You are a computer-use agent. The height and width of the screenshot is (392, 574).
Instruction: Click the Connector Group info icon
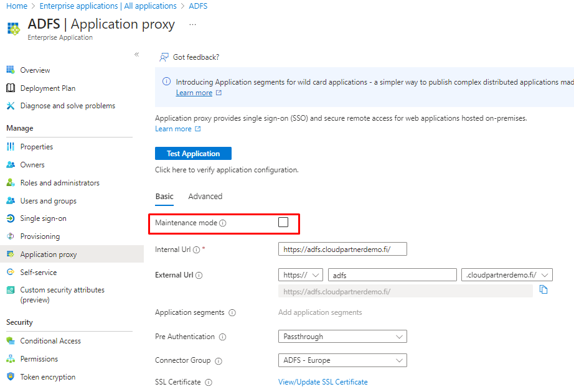[x=219, y=361]
